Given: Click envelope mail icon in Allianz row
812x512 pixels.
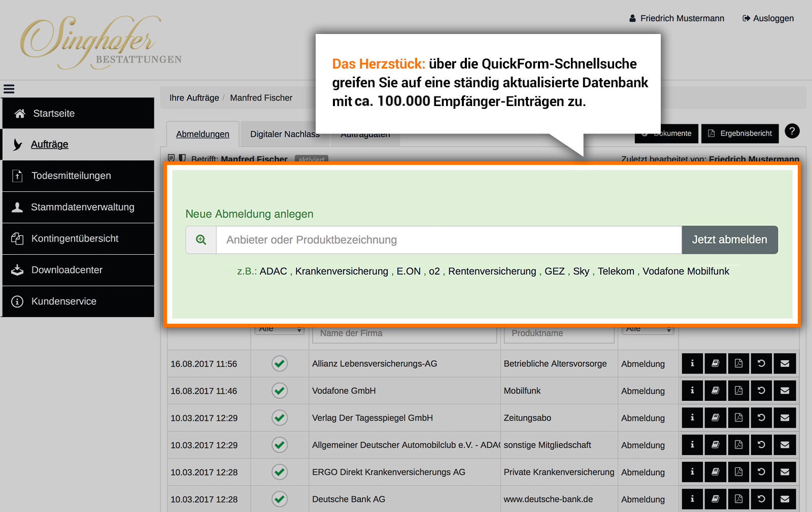Looking at the screenshot, I should point(785,363).
